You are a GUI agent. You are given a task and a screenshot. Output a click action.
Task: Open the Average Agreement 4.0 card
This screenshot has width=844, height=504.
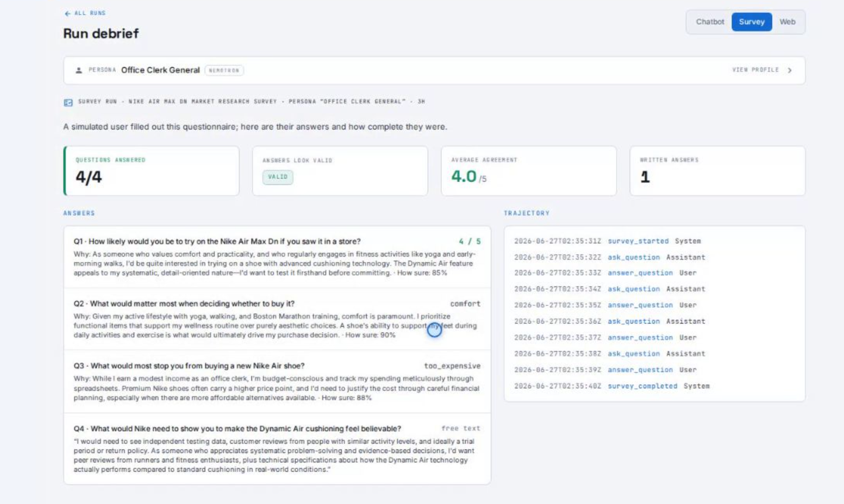click(529, 171)
